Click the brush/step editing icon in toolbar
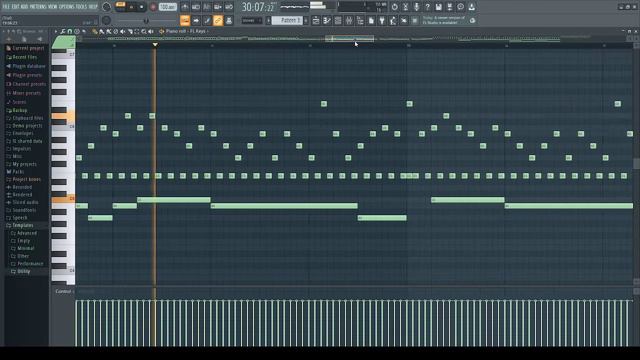Image resolution: width=640 pixels, height=360 pixels. pyautogui.click(x=207, y=20)
